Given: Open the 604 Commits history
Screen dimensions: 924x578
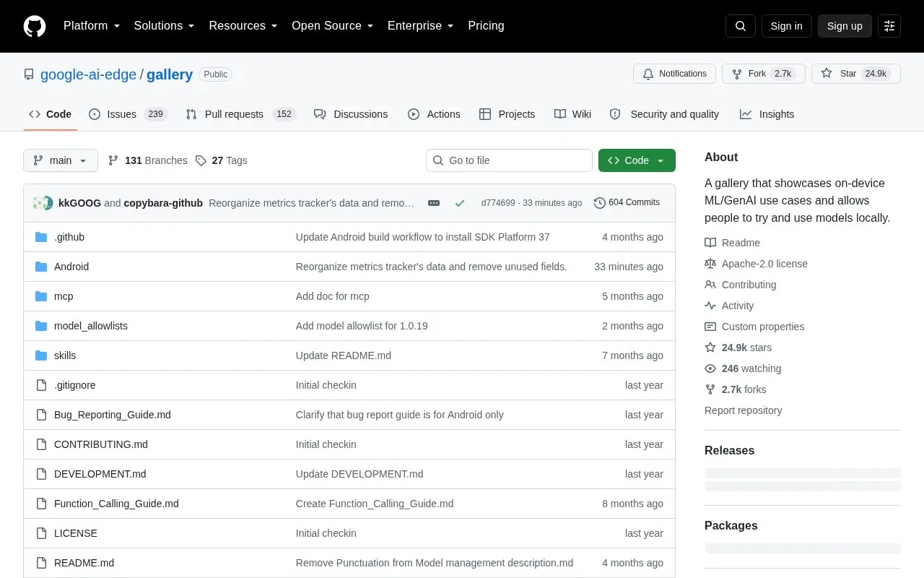Looking at the screenshot, I should click(627, 203).
